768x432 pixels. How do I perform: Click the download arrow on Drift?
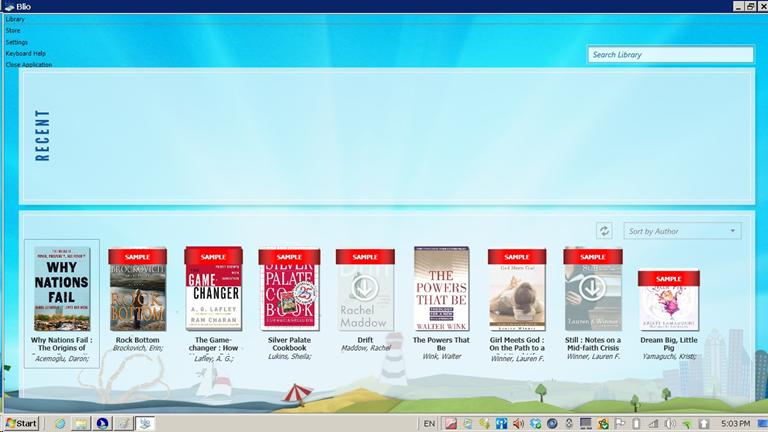[x=364, y=288]
